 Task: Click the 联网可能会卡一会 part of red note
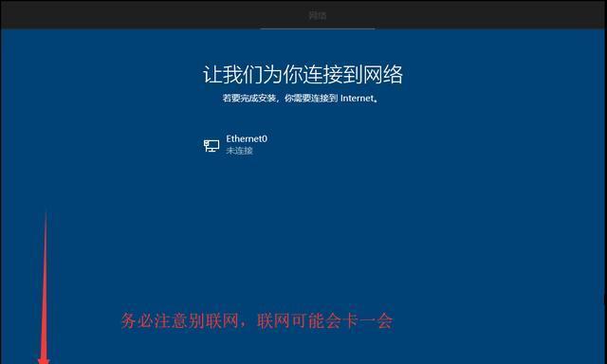(x=324, y=321)
